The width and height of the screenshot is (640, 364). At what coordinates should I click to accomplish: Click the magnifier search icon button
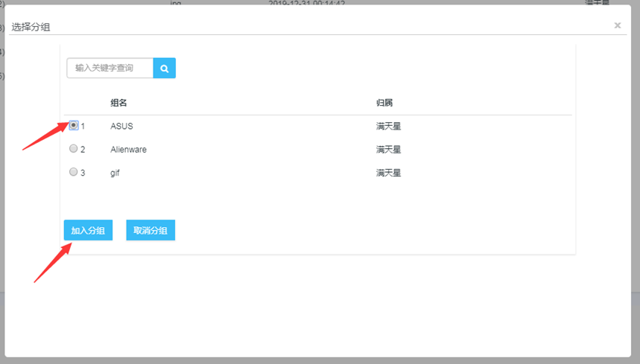tap(164, 68)
